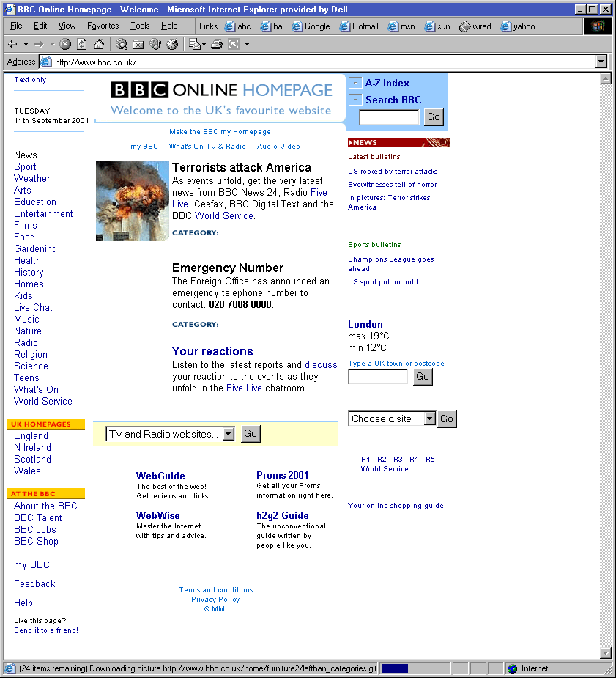Screen dimensions: 616x678
Task: Open the h2g2 Guide link
Action: click(283, 515)
